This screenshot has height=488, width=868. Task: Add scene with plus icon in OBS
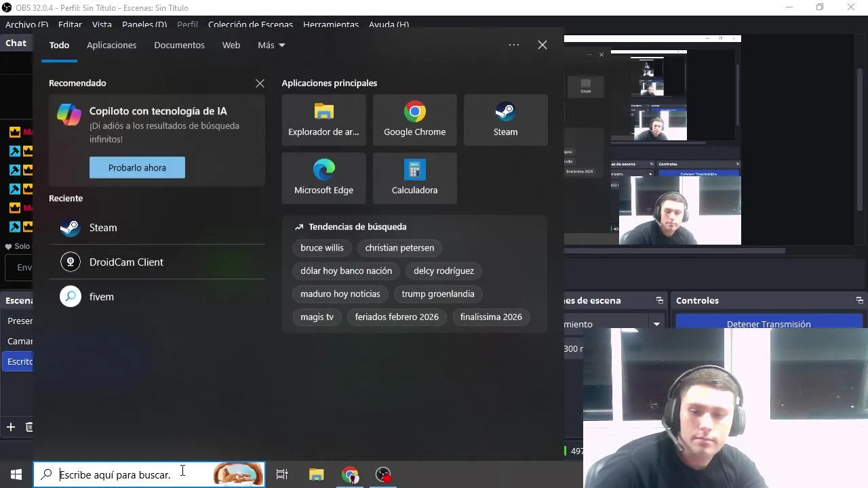coord(11,427)
